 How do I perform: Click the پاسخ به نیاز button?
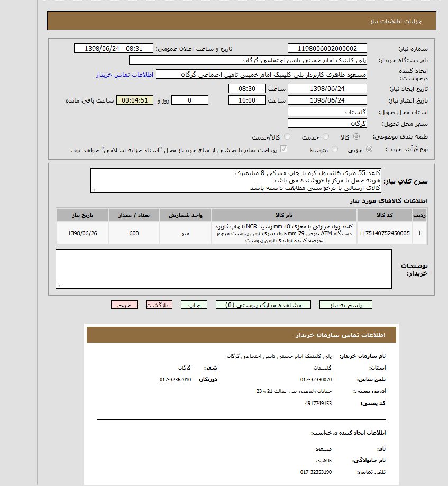346,305
